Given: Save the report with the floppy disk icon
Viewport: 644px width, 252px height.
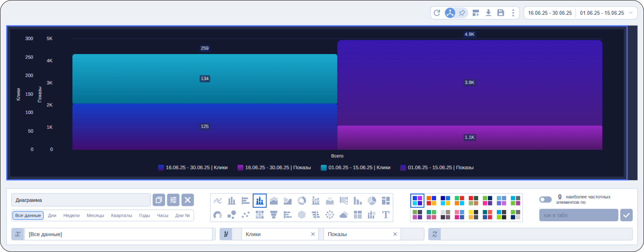Looking at the screenshot, I should [501, 13].
